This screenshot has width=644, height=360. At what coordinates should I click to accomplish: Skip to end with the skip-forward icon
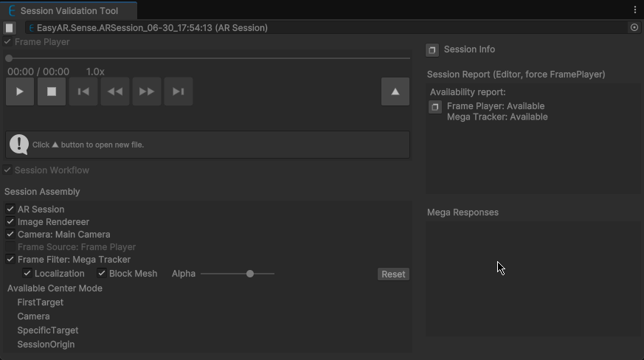coord(179,91)
